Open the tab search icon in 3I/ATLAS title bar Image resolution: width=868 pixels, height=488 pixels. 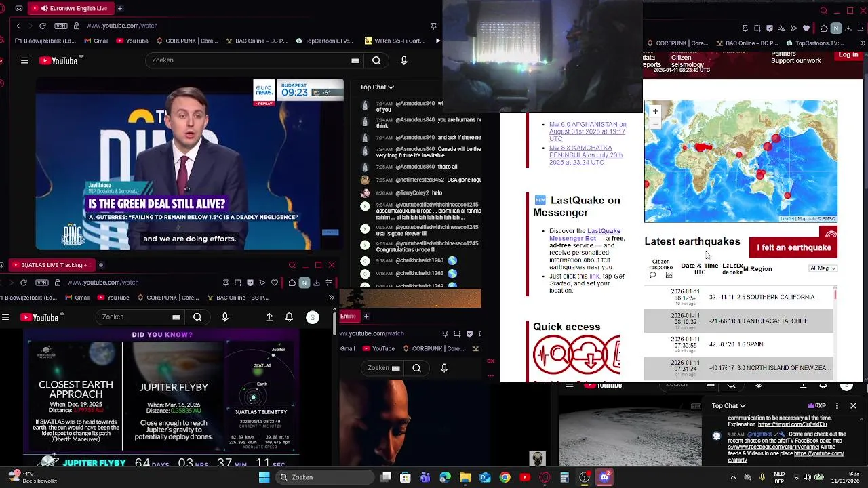pos(292,265)
